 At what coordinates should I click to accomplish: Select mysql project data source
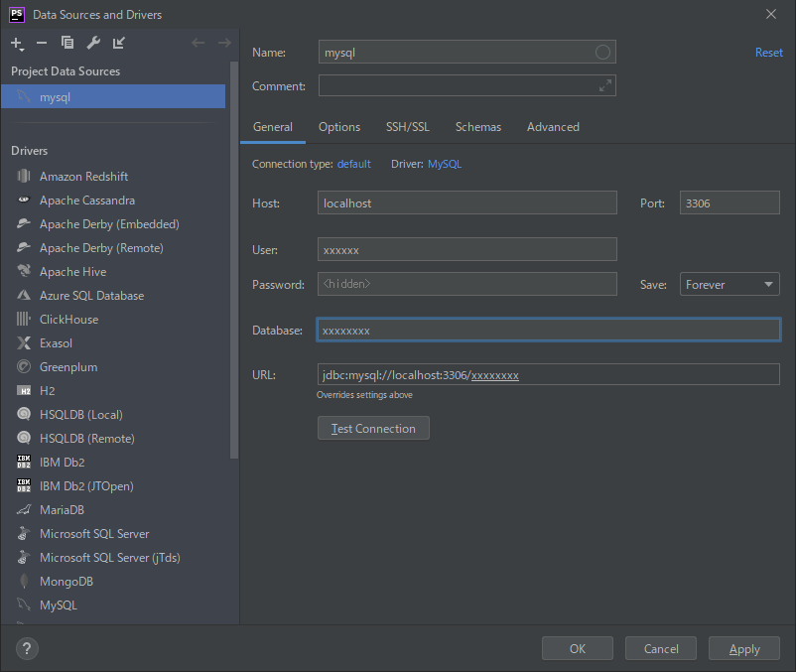click(113, 96)
